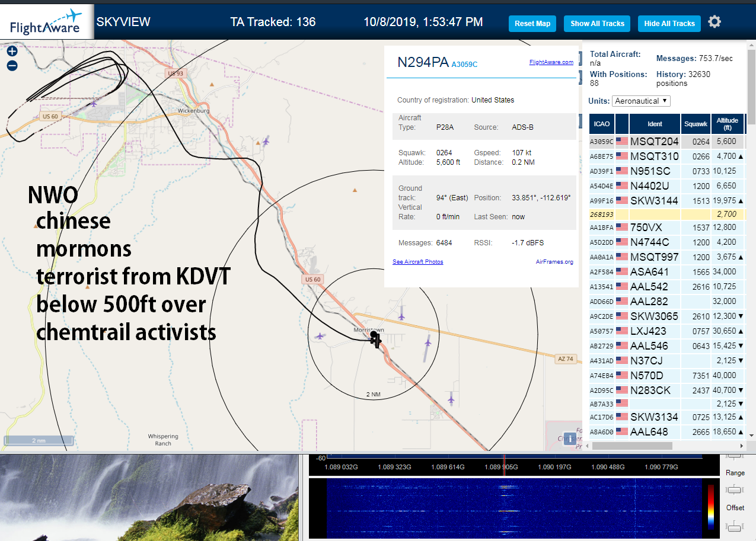Viewport: 756px width, 541px height.
Task: Select the AAL546 aircraft row
Action: point(667,346)
